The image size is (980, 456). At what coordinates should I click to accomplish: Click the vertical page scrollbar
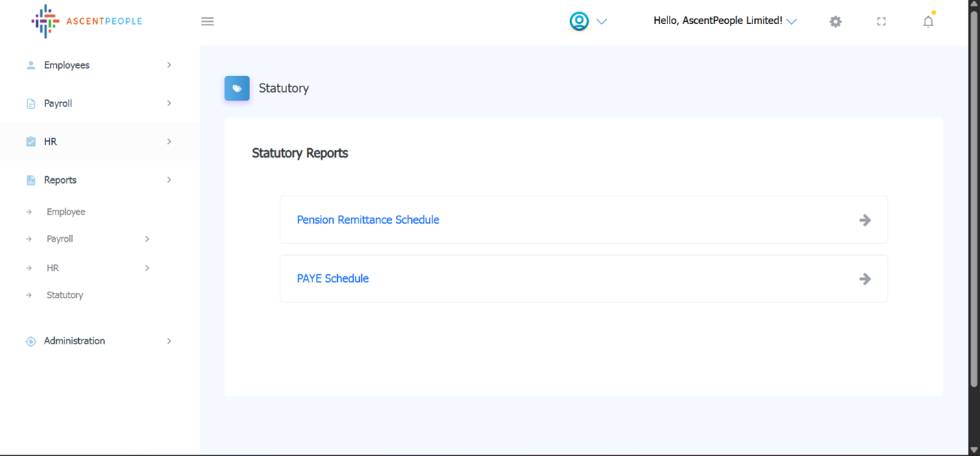[x=974, y=199]
